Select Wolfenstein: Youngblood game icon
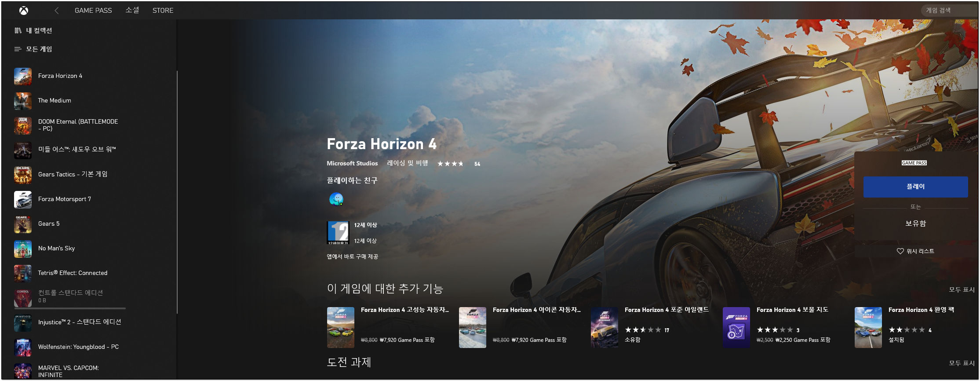 click(23, 347)
